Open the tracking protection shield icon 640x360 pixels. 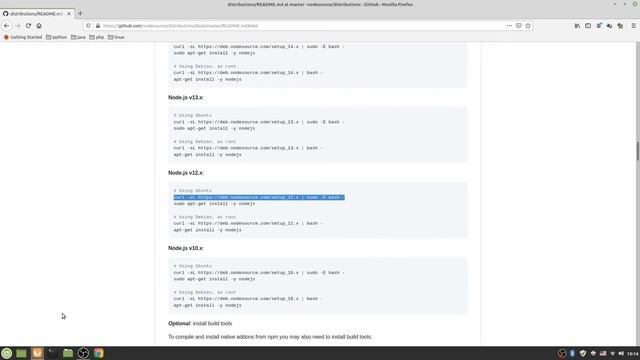pos(88,26)
